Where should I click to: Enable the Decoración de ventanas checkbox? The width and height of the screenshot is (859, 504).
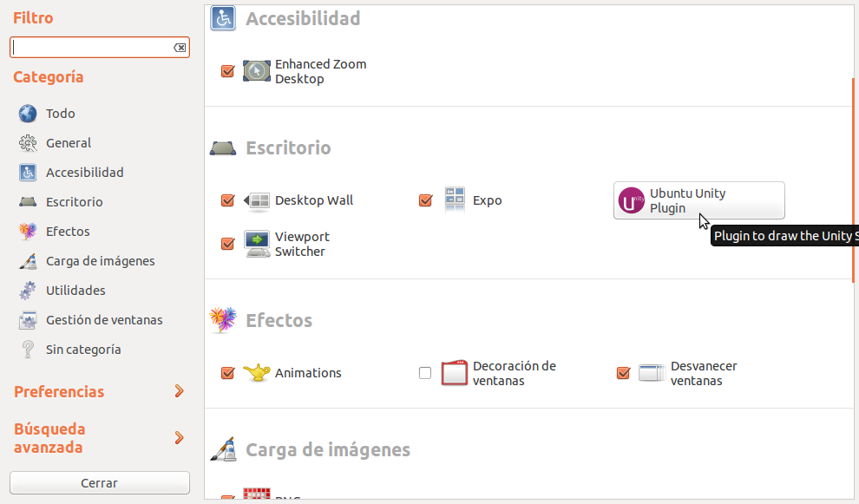pyautogui.click(x=425, y=373)
